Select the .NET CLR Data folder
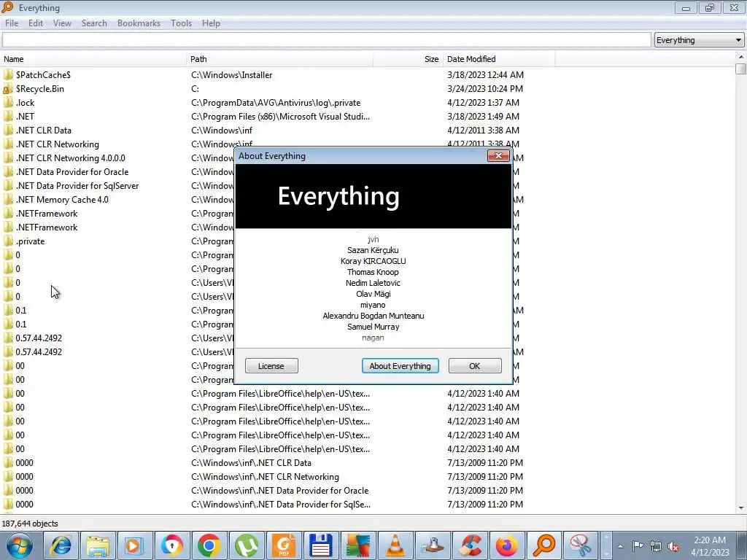 43,130
